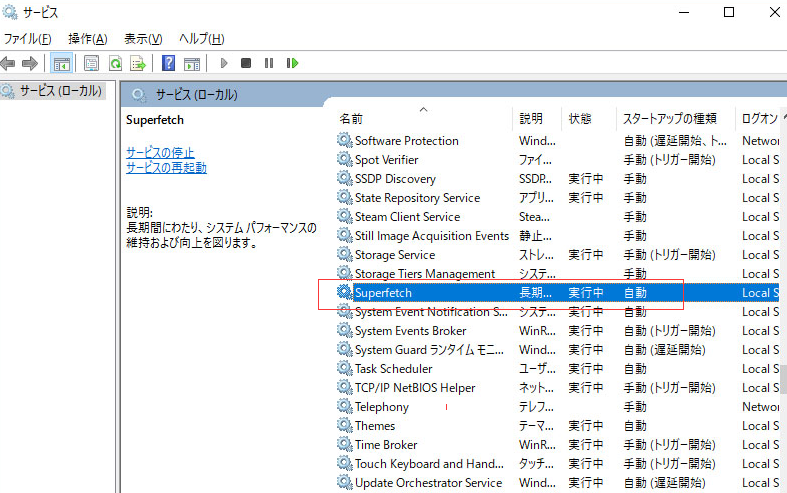Maximize the サービス window
Image resolution: width=787 pixels, height=493 pixels.
click(729, 12)
